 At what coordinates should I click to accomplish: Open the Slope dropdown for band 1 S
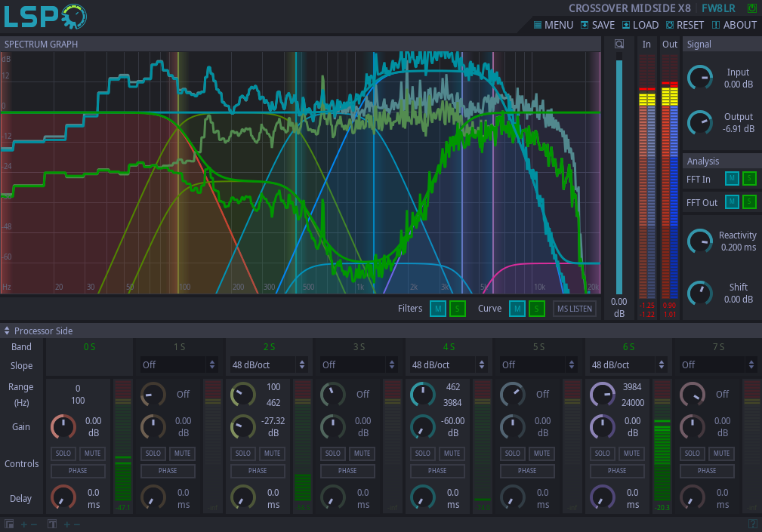point(179,364)
